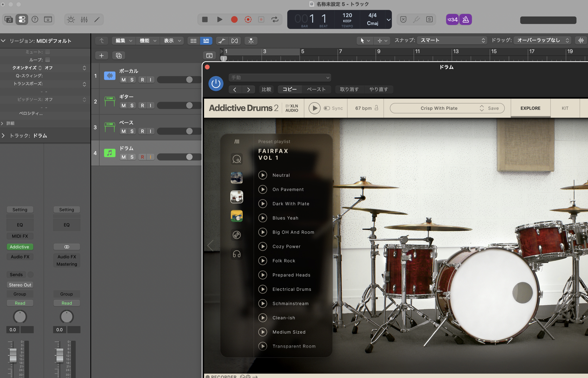
Task: Click the preset playlist bars icon
Action: (x=237, y=141)
